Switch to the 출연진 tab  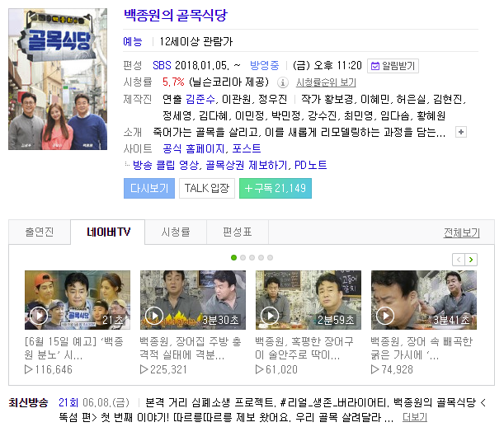(x=40, y=232)
